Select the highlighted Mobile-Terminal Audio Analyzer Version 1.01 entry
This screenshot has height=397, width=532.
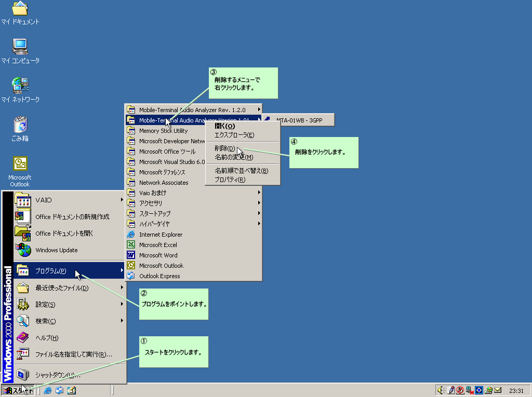click(x=194, y=120)
